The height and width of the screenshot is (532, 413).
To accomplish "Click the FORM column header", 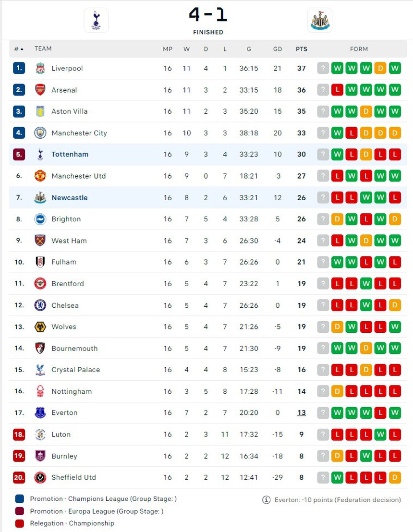I will click(x=359, y=49).
